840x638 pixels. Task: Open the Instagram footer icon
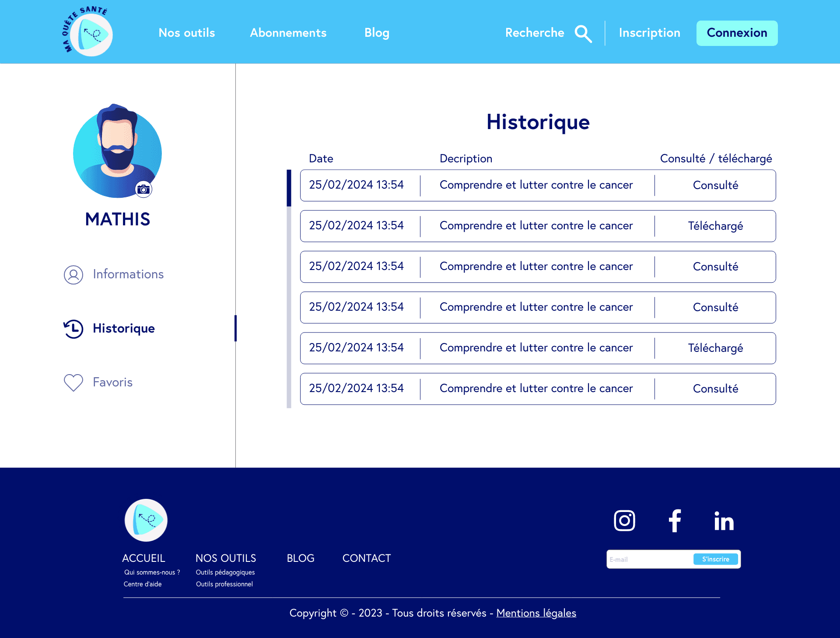624,521
